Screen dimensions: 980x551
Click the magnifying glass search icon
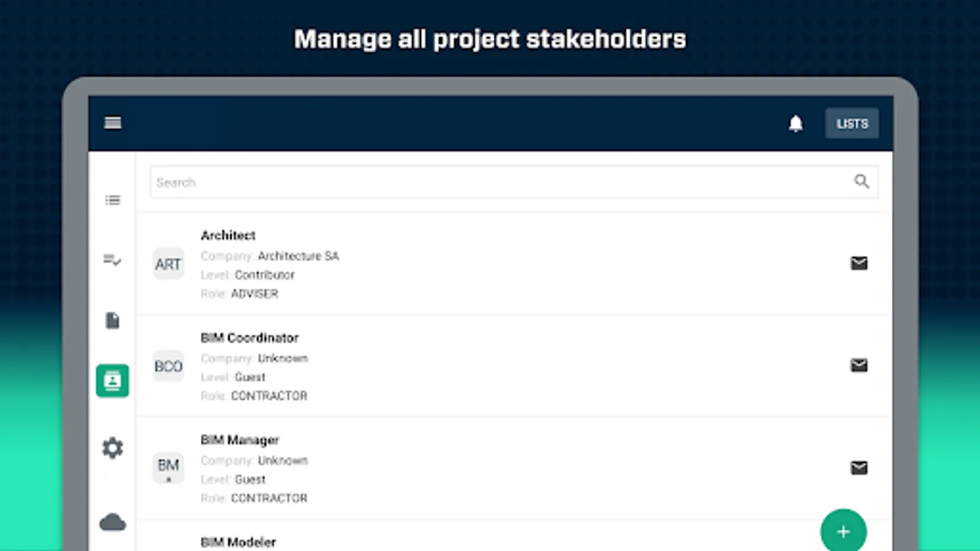862,181
